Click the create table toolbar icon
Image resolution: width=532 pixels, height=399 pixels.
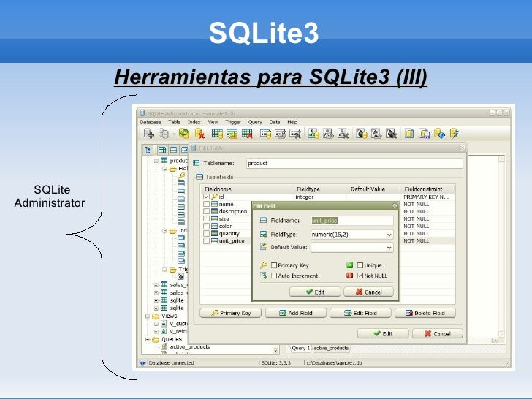(x=217, y=134)
